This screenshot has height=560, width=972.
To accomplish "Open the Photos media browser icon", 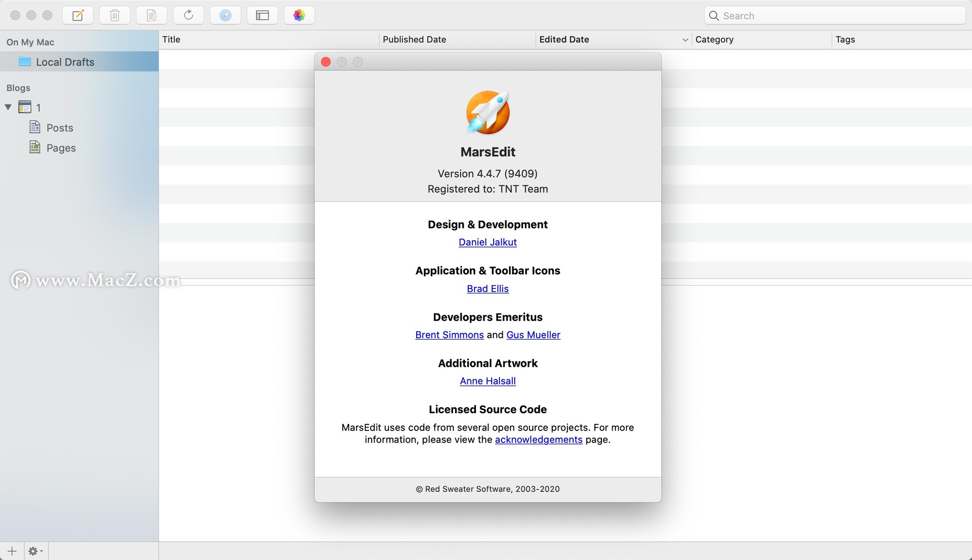I will 299,15.
